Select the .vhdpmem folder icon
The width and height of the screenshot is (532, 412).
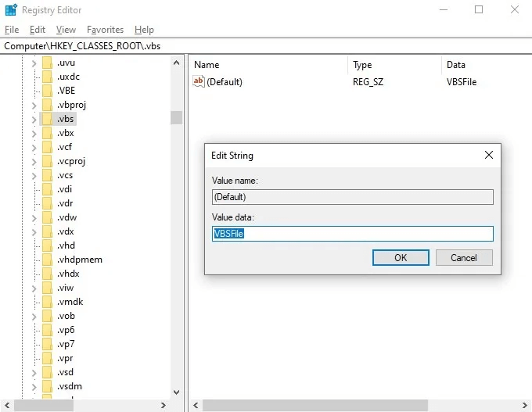tap(47, 260)
